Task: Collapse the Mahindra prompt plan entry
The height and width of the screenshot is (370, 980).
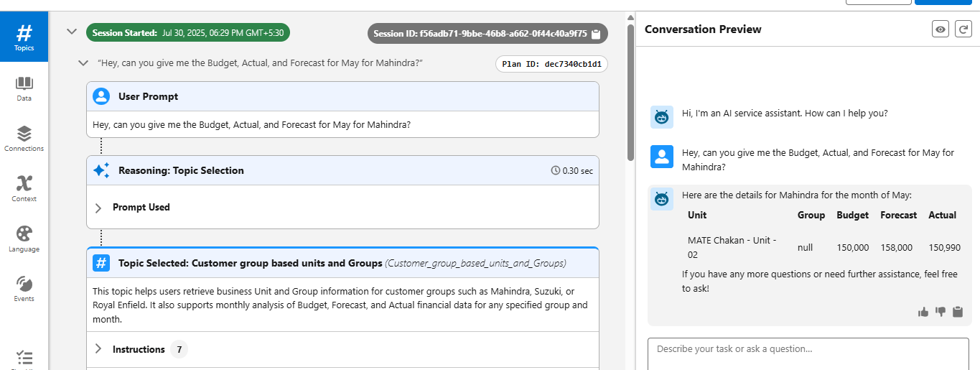Action: (x=83, y=63)
